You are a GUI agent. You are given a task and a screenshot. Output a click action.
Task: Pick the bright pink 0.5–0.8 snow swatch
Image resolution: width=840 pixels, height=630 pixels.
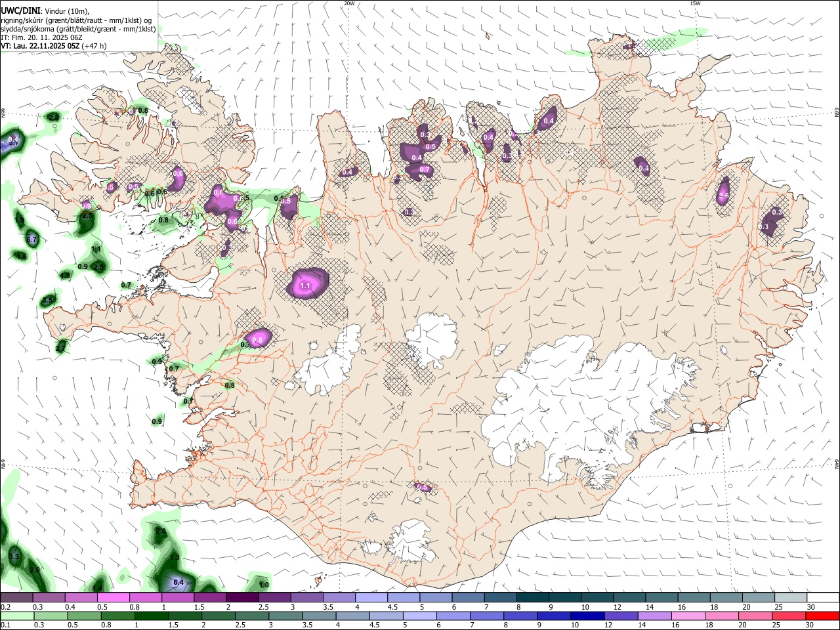[113, 598]
